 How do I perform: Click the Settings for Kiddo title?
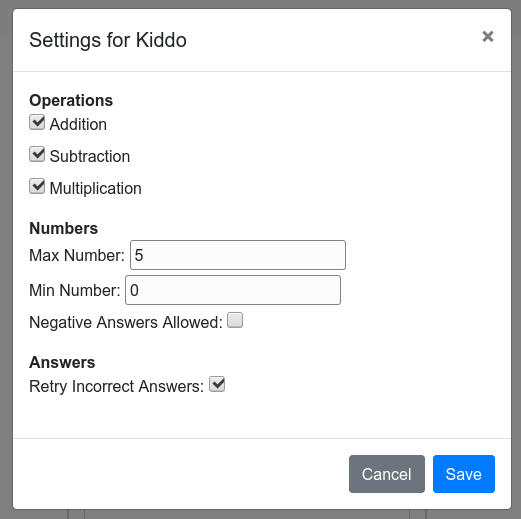pos(108,40)
